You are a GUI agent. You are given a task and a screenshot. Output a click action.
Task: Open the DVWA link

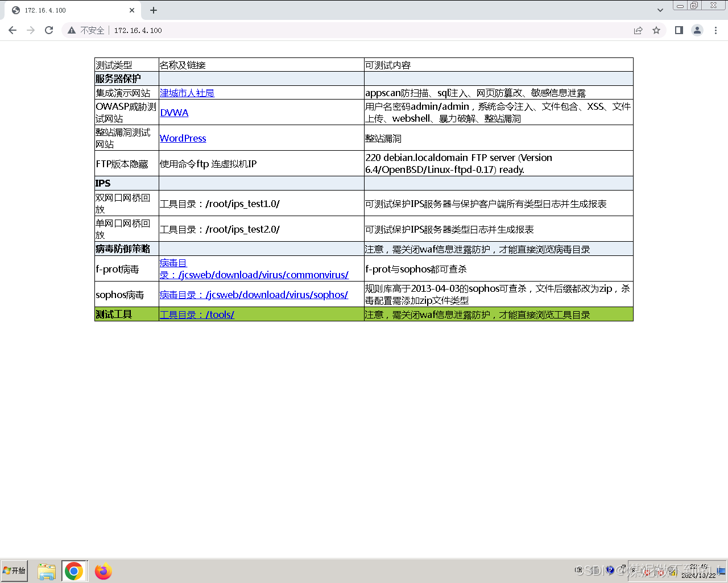(x=174, y=113)
